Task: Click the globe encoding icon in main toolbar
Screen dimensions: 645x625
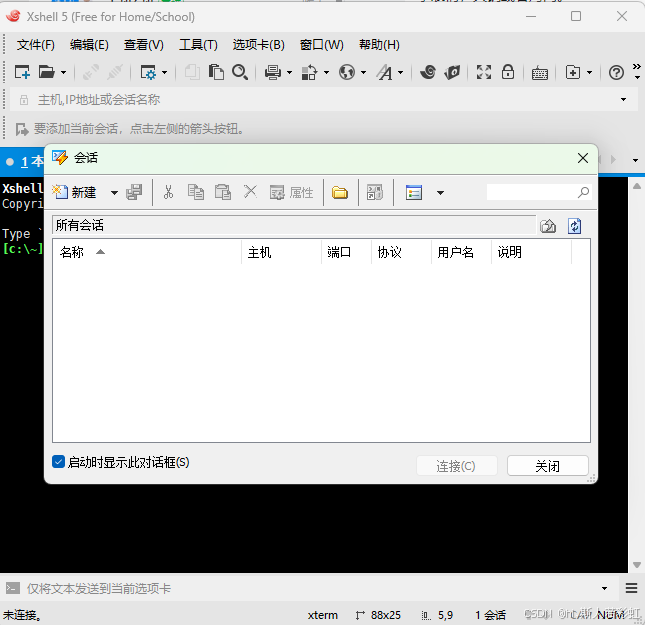Action: coord(347,72)
